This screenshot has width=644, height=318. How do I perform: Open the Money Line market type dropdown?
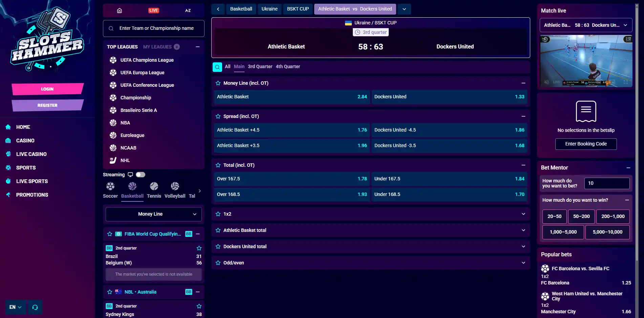coord(154,214)
